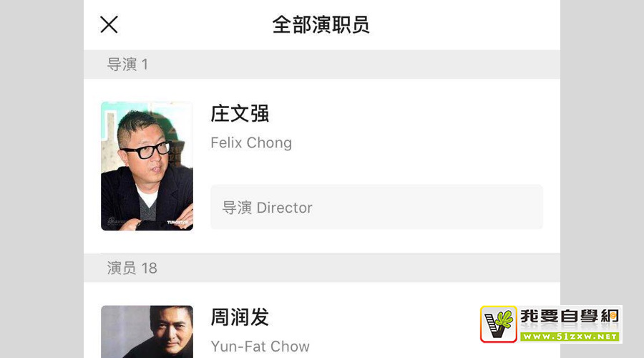The width and height of the screenshot is (644, 358).
Task: Select the 导演 Director role box
Action: tap(376, 207)
